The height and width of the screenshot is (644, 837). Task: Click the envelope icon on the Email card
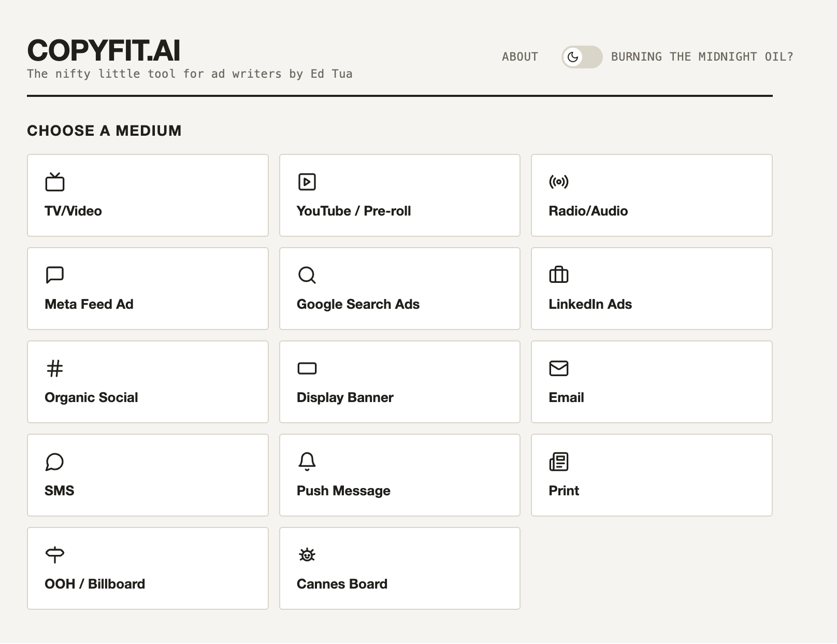coord(558,368)
